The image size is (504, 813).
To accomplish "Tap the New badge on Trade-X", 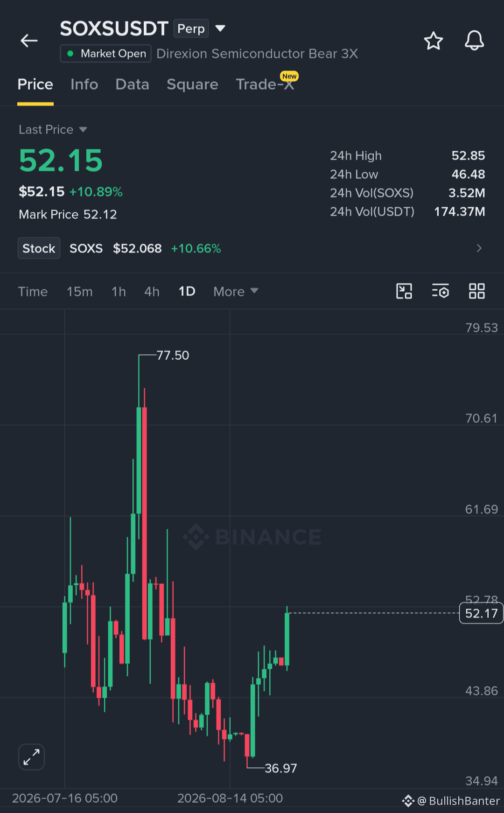I will [x=289, y=76].
